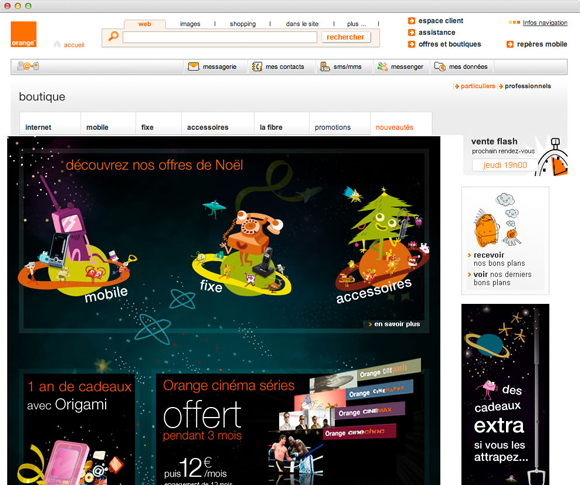
Task: Open the nouveautés boutique tab
Action: point(401,124)
